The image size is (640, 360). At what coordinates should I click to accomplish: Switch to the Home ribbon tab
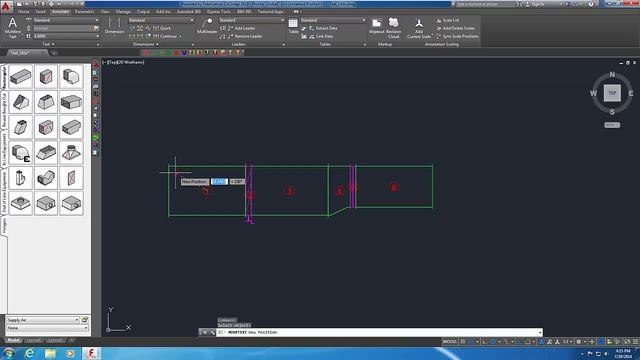[x=23, y=12]
